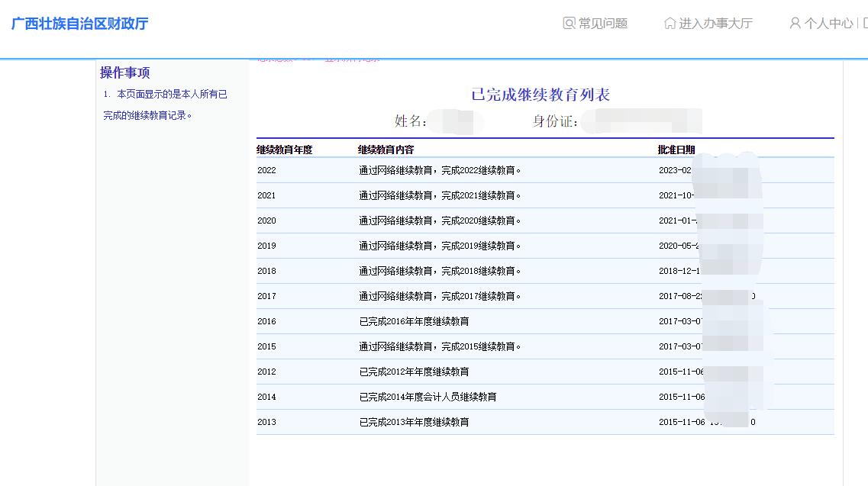Click the 已完成继续教育列表 page title
Viewport: 868px width, 486px height.
540,95
